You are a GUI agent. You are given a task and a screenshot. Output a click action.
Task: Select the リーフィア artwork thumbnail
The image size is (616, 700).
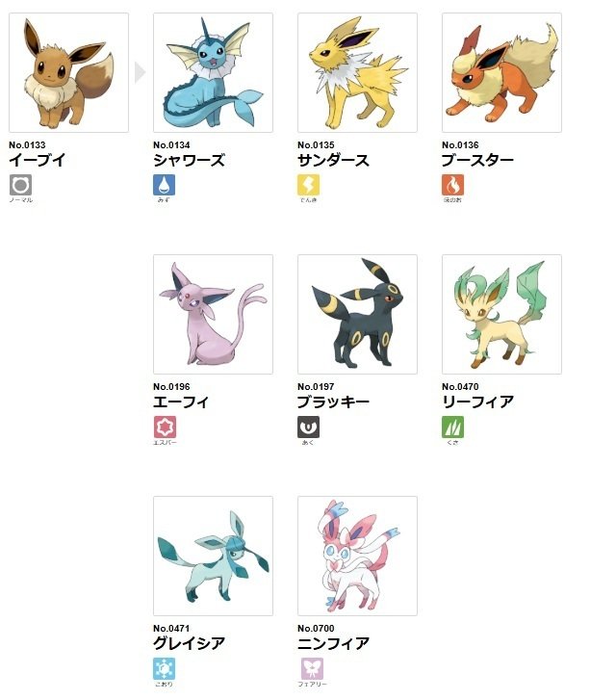point(501,314)
